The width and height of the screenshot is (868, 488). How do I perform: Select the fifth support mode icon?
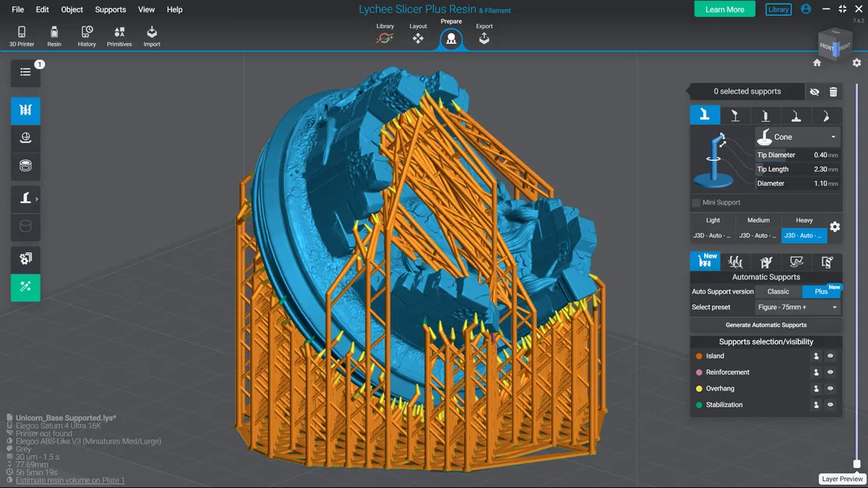pos(827,261)
